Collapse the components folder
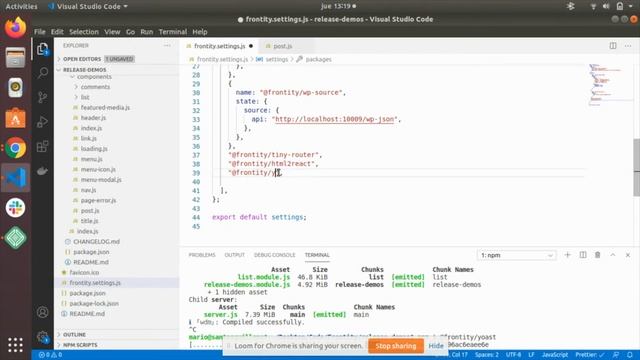This screenshot has width=640, height=360. pyautogui.click(x=94, y=77)
